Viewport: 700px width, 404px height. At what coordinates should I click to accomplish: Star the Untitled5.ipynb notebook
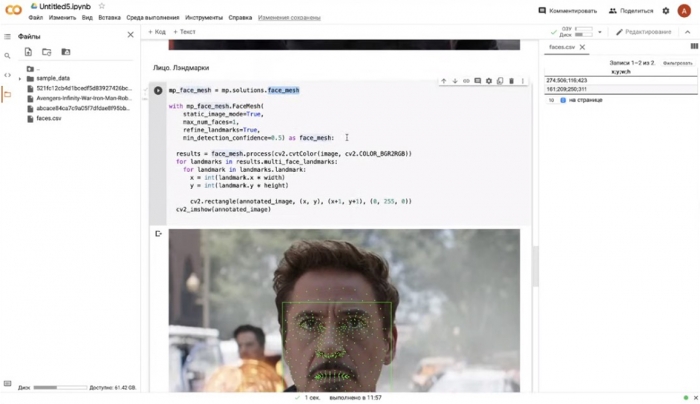(101, 6)
